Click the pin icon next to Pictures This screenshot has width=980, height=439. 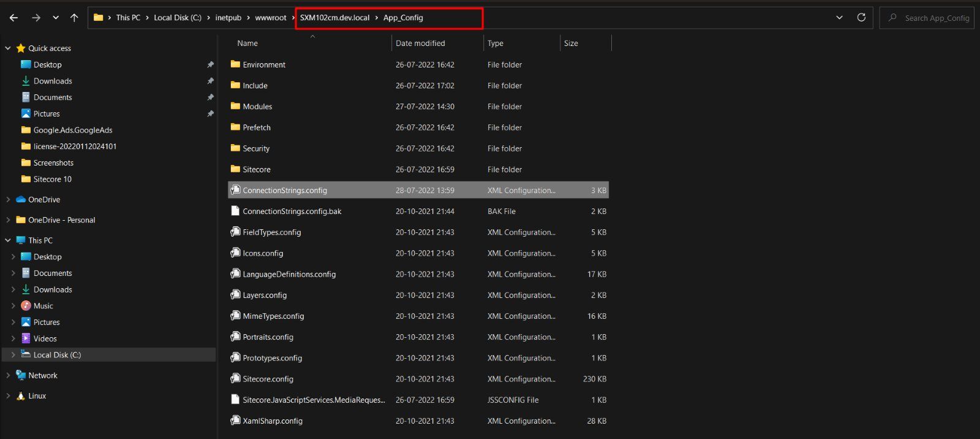[x=210, y=114]
